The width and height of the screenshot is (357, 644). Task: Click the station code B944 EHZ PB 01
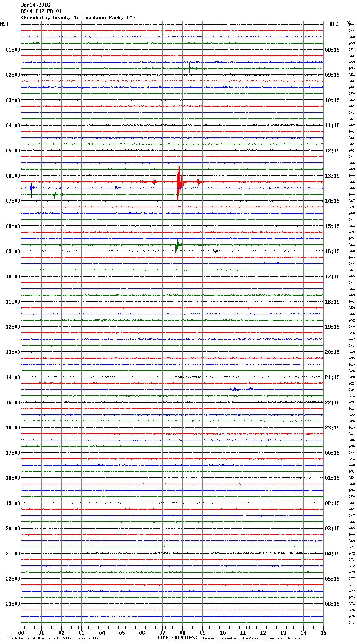(x=41, y=11)
